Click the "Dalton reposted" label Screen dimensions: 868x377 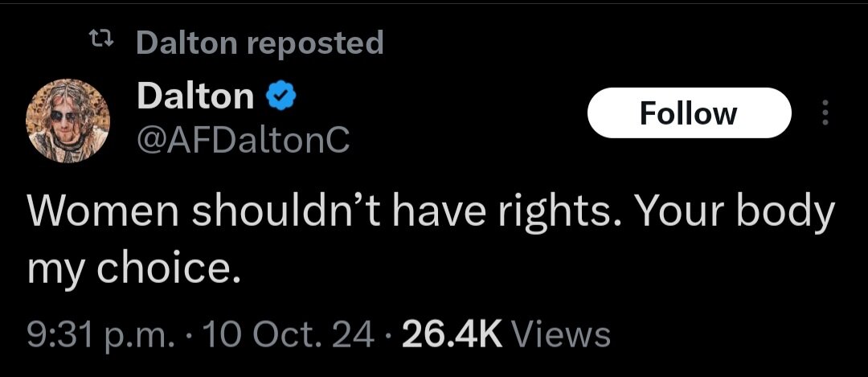(x=260, y=43)
